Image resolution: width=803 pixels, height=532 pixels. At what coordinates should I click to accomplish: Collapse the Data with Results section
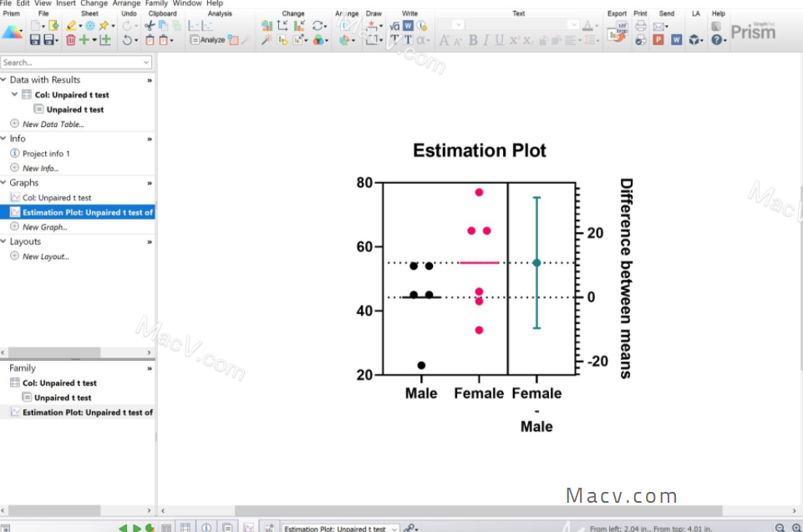(3, 80)
